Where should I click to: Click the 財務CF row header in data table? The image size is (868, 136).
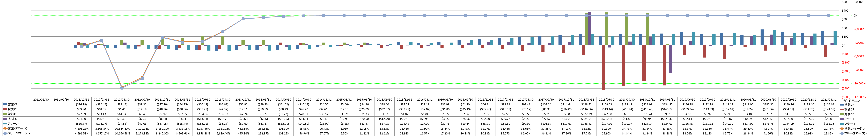click(17, 114)
